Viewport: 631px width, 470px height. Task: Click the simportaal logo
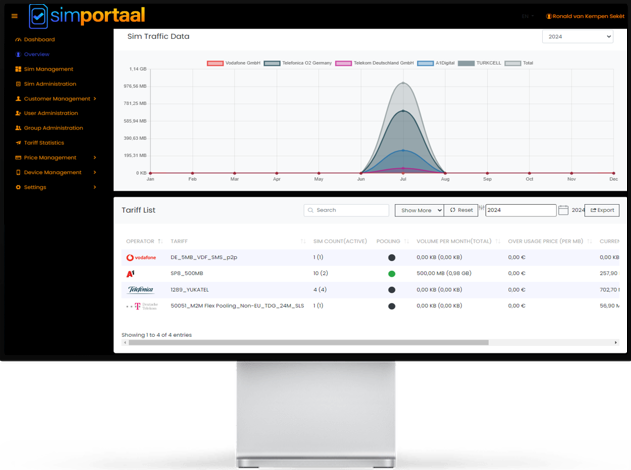click(x=87, y=16)
